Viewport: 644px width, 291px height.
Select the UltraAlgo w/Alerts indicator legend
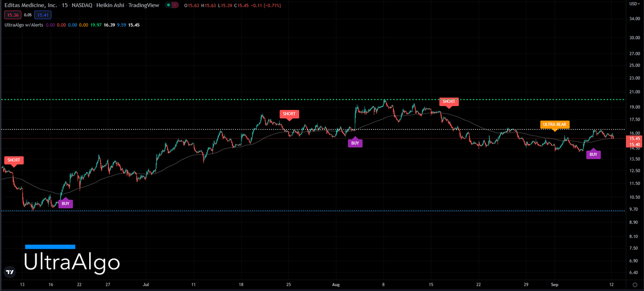point(23,25)
